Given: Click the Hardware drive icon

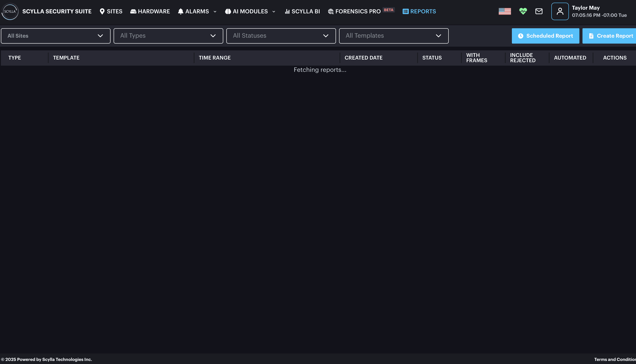Looking at the screenshot, I should click(133, 11).
